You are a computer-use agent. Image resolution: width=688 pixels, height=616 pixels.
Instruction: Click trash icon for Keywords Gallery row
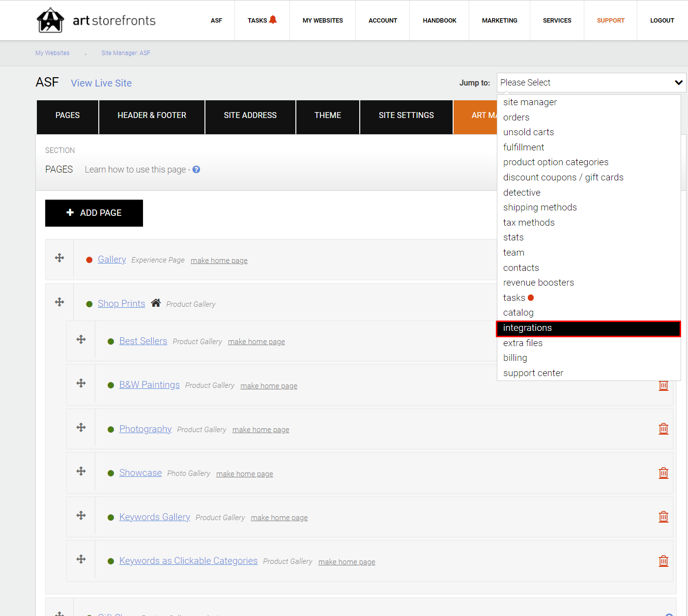[663, 517]
